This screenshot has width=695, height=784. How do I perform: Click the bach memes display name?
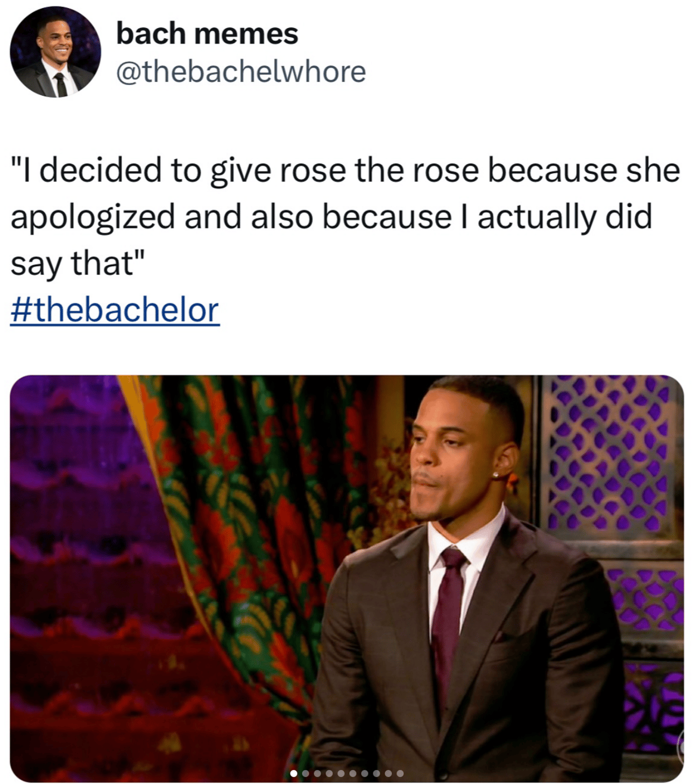207,33
